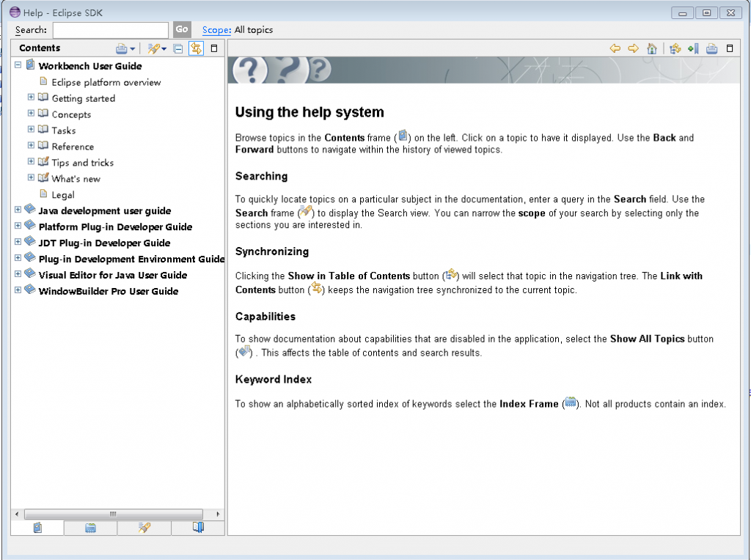The height and width of the screenshot is (560, 751).
Task: Select Platform Plug-in Developer Guide
Action: (115, 227)
